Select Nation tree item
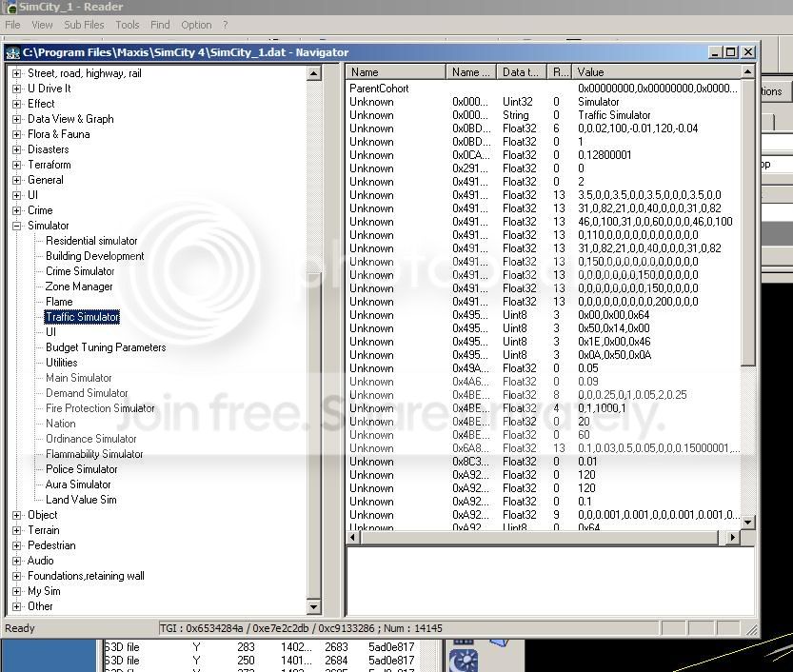 pos(61,424)
